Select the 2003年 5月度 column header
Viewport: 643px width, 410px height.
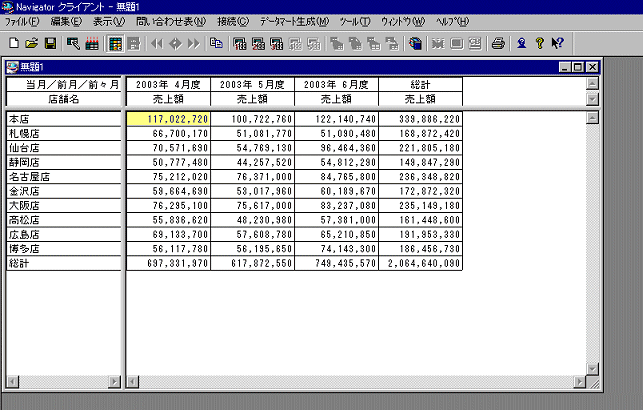(252, 84)
